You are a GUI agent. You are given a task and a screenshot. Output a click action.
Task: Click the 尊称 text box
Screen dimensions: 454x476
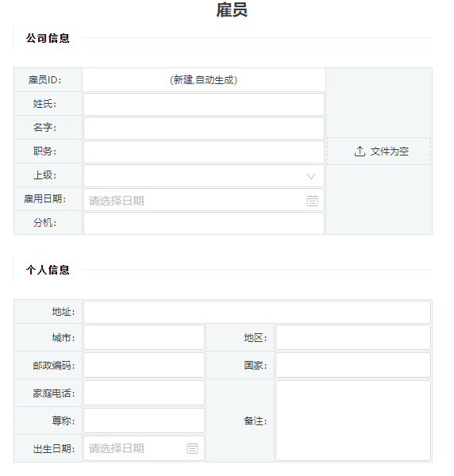tap(144, 420)
